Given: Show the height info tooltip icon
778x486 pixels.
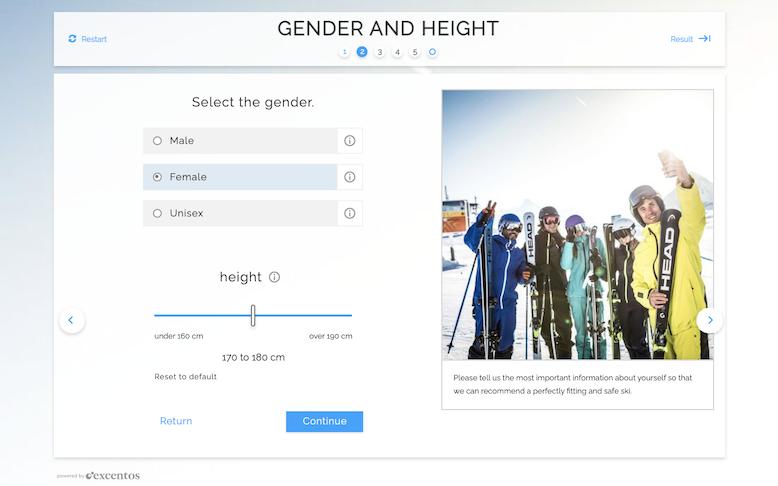Looking at the screenshot, I should click(x=274, y=277).
